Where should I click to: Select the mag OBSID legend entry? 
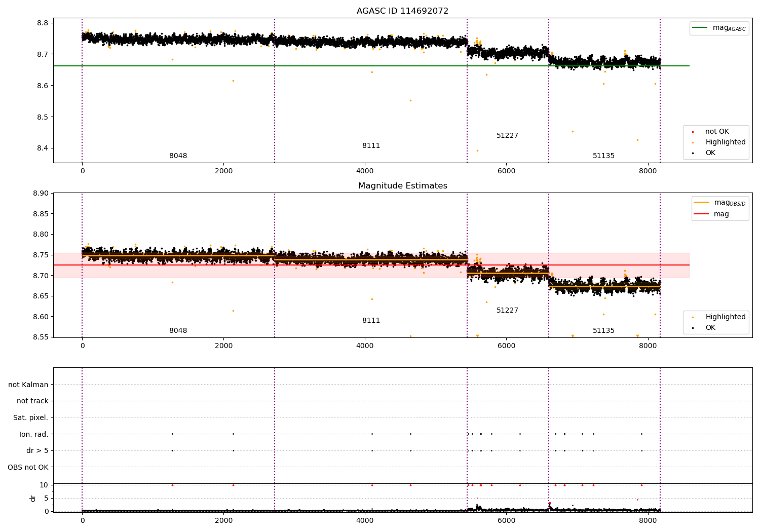[720, 203]
